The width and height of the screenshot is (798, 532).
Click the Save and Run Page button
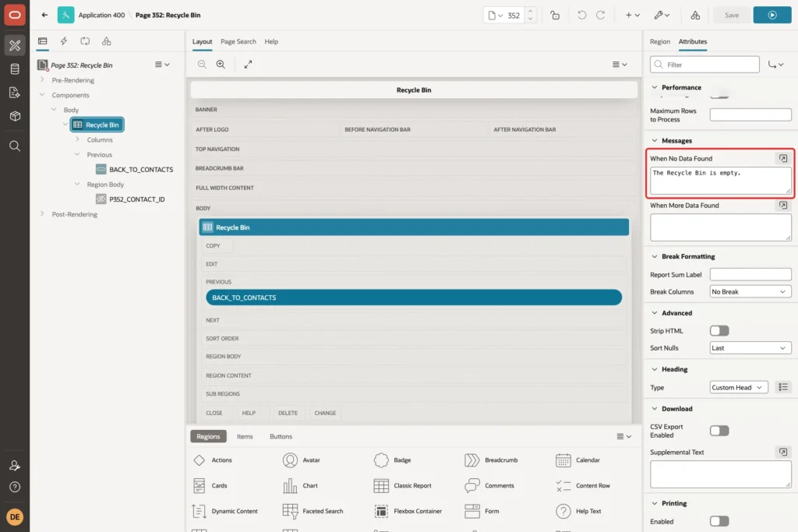(772, 15)
